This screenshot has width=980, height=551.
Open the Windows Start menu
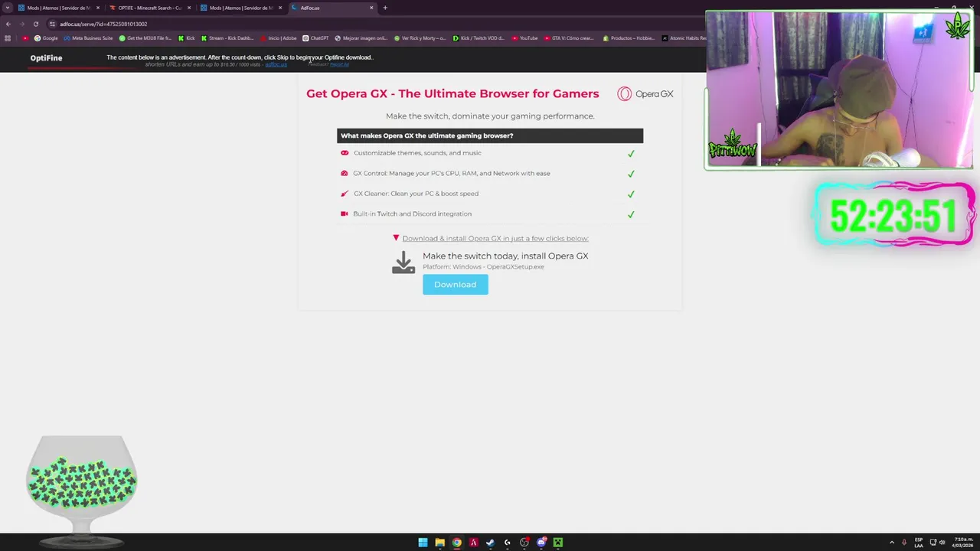[x=423, y=543]
